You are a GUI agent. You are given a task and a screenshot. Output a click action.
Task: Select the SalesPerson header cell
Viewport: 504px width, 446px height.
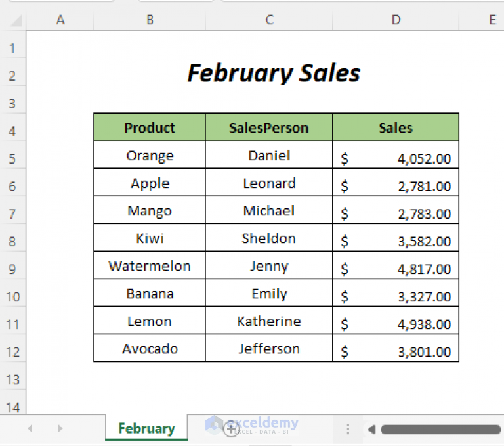(x=268, y=127)
